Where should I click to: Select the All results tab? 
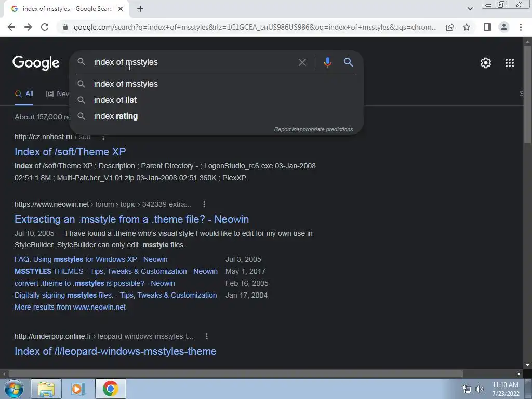click(24, 94)
